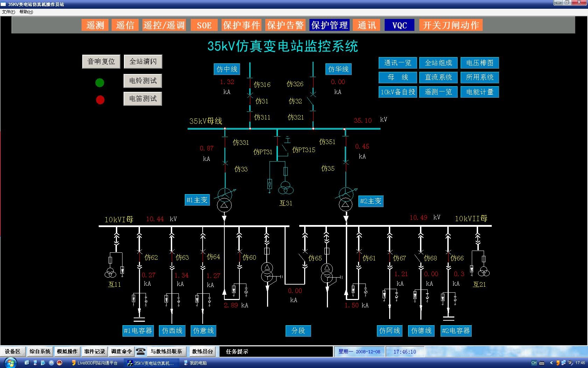Open the VQC tab
Screen dimensions: 588x368
(x=399, y=25)
